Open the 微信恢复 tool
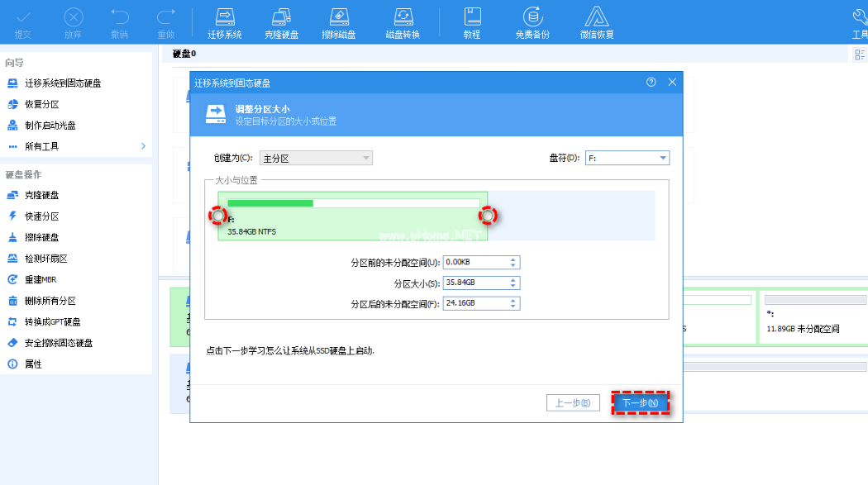Image resolution: width=868 pixels, height=485 pixels. click(x=597, y=22)
